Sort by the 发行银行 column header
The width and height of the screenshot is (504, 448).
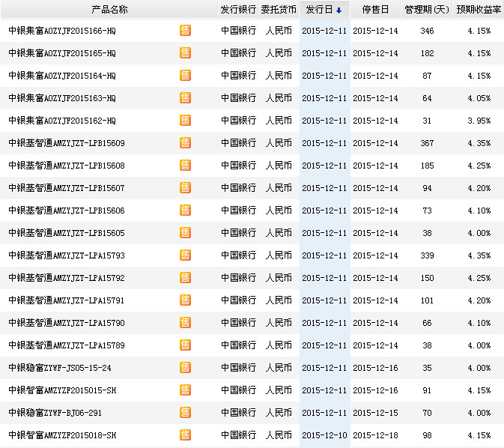click(x=238, y=10)
